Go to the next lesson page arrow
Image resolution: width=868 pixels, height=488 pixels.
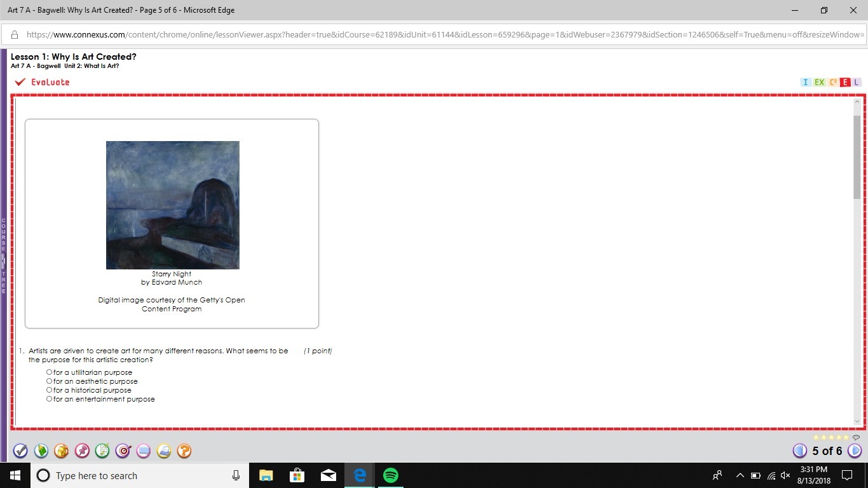(855, 451)
